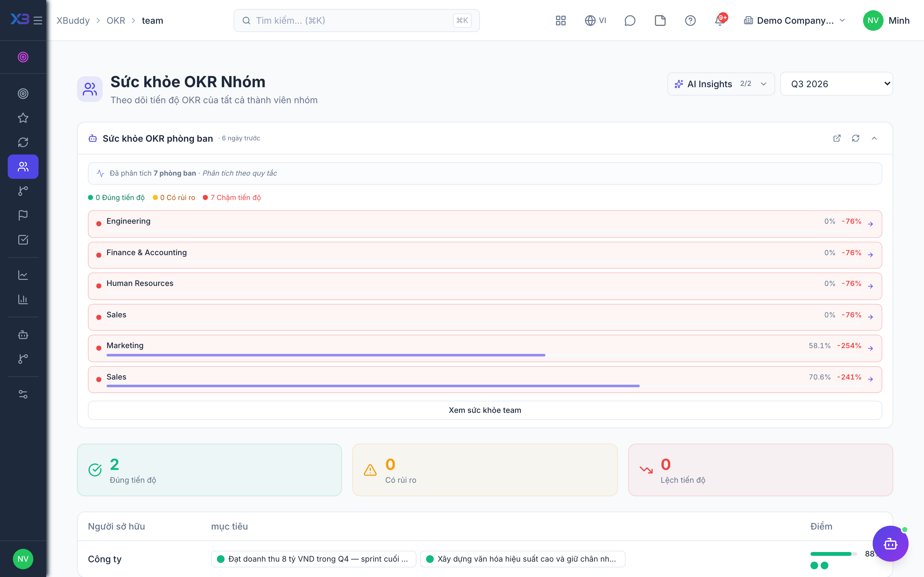The width and height of the screenshot is (924, 577).
Task: Open the Q3 2026 period selector
Action: tap(836, 84)
